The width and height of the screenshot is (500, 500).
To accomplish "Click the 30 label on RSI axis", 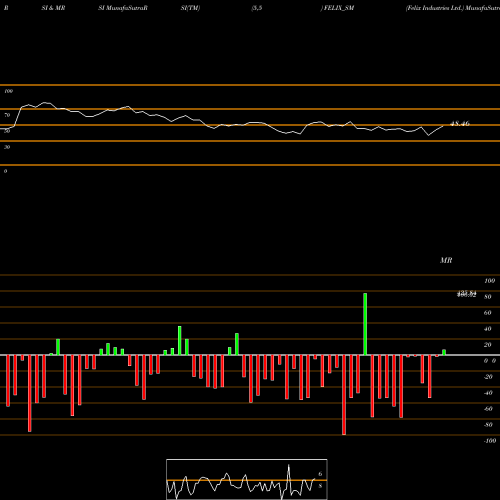I will click(x=7, y=147).
